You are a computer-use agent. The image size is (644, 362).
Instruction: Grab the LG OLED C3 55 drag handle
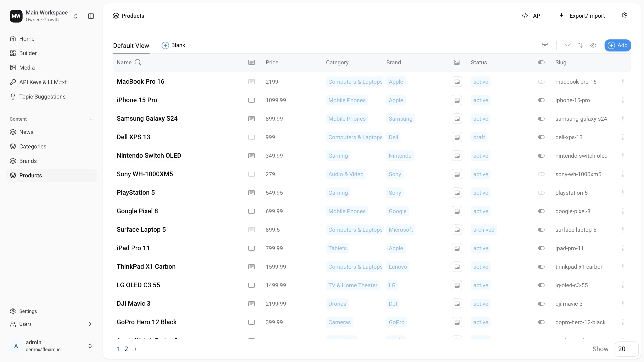(x=623, y=285)
